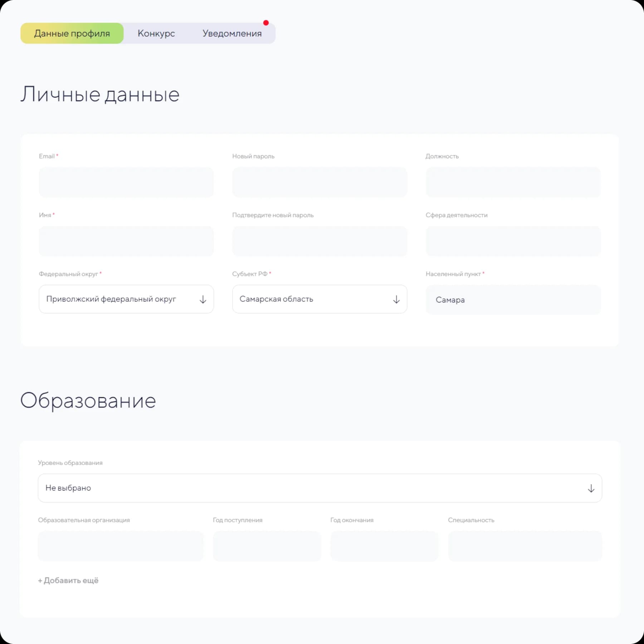
Task: Select the Год поступления field
Action: (267, 546)
